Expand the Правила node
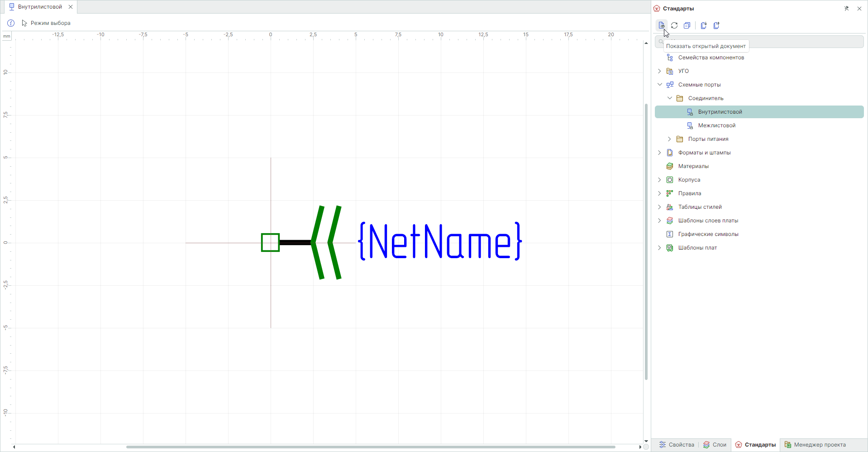868x452 pixels. click(659, 193)
